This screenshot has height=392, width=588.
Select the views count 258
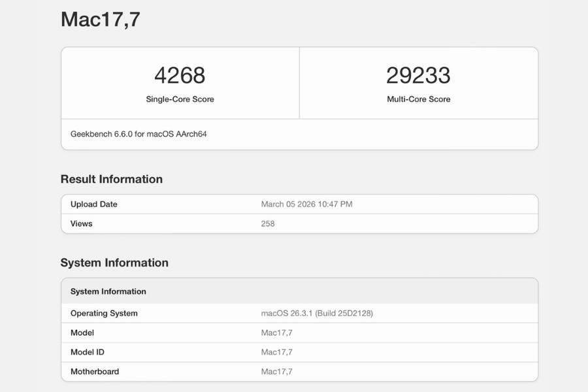(268, 224)
